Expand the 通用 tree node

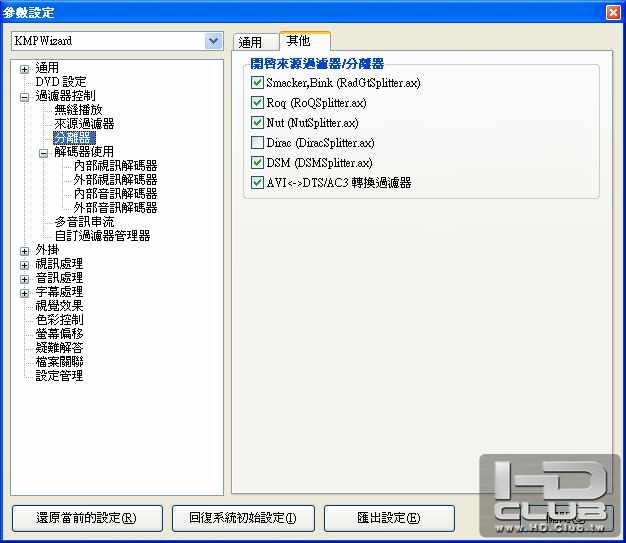click(x=24, y=69)
